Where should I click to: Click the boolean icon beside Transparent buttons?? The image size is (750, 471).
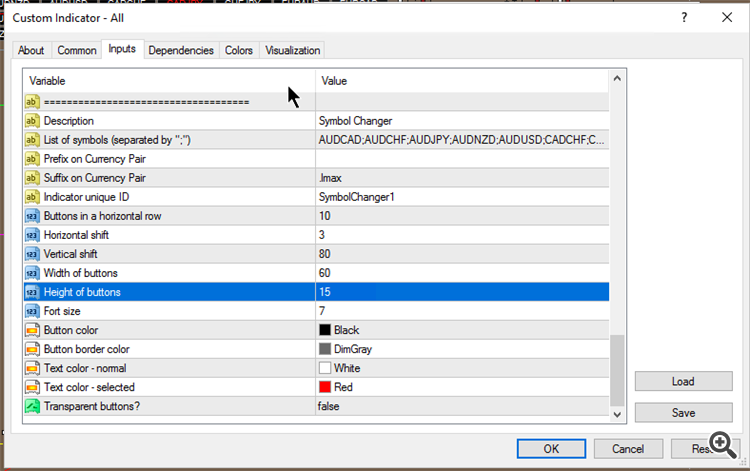pyautogui.click(x=32, y=406)
